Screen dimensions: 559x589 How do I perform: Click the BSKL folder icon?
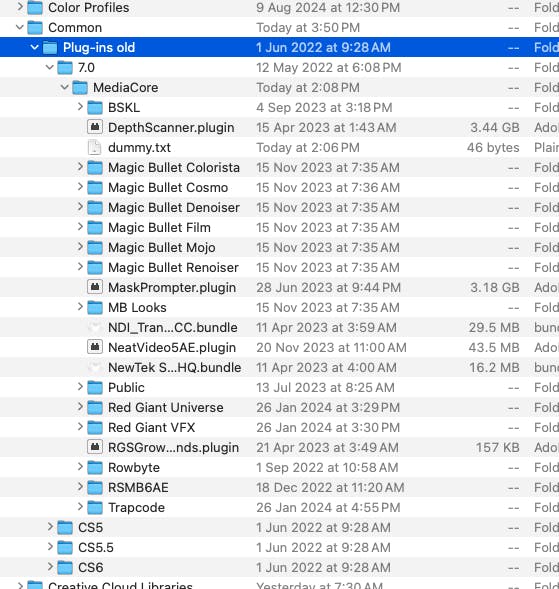95,107
